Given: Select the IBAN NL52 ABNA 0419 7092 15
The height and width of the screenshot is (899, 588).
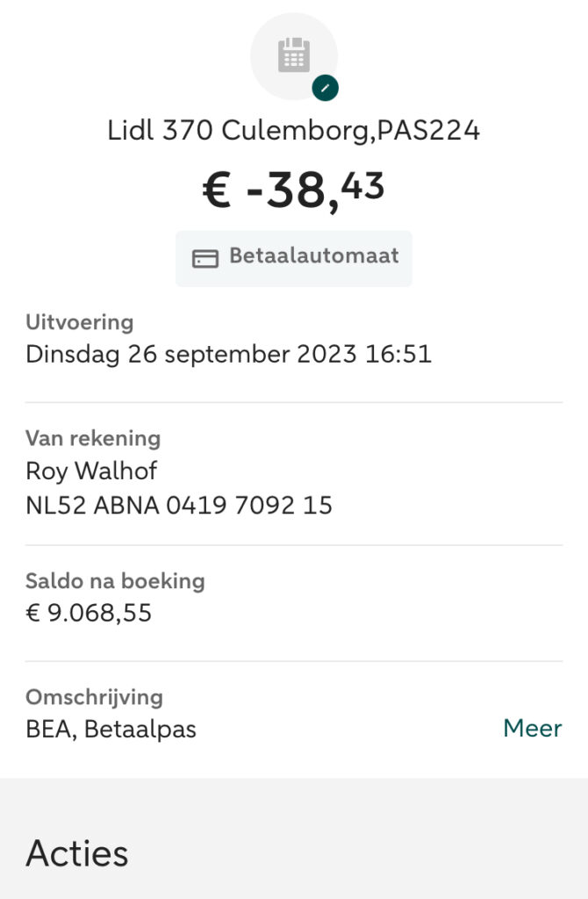Looking at the screenshot, I should (179, 506).
